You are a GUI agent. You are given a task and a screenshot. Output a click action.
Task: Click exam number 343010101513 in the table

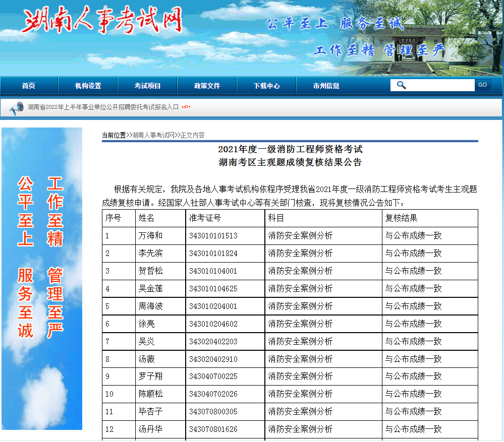click(213, 236)
